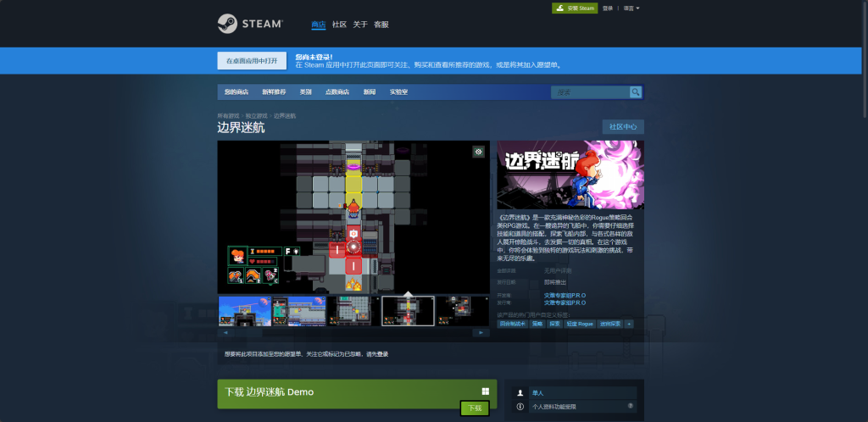868x422 pixels.
Task: Click the question-mark help icon by 个人资料功能受限
Action: point(631,406)
